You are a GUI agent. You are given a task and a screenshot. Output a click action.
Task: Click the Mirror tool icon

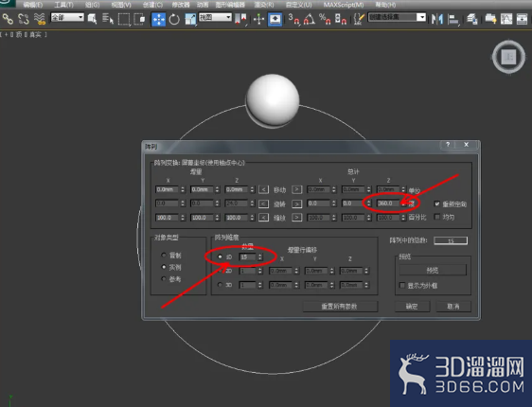pyautogui.click(x=437, y=19)
